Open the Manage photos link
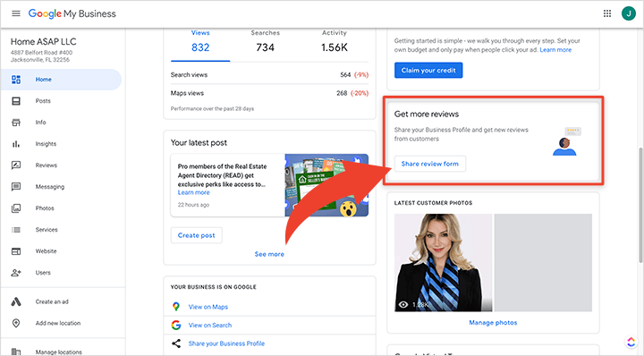 [x=493, y=323]
